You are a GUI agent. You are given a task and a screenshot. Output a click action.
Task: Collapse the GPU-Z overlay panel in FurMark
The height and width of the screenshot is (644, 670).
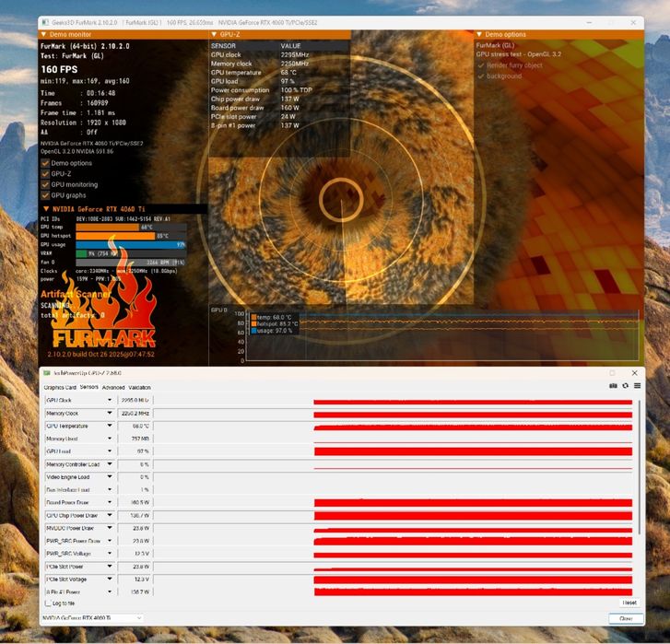(214, 34)
